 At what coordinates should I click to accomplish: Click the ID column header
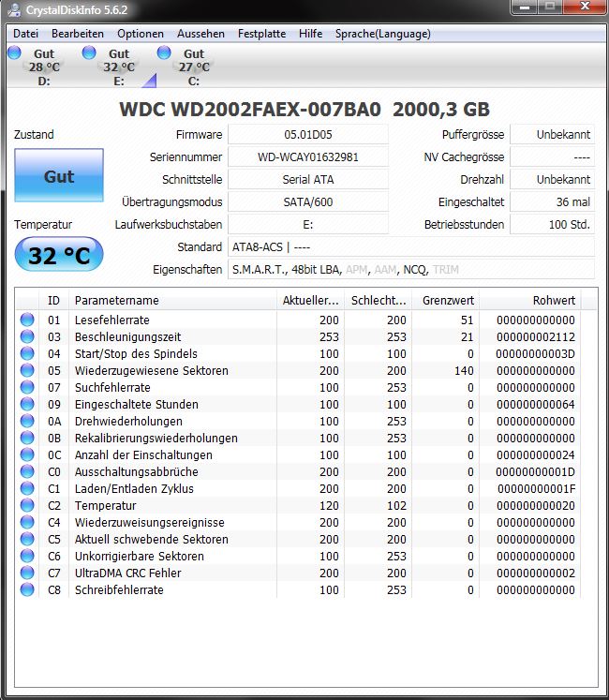[x=53, y=300]
